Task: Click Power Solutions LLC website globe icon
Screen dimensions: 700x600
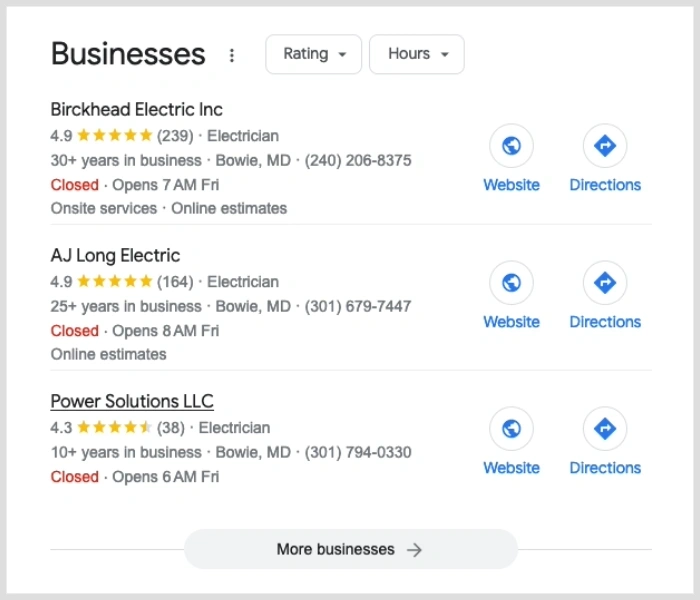Action: (x=511, y=429)
